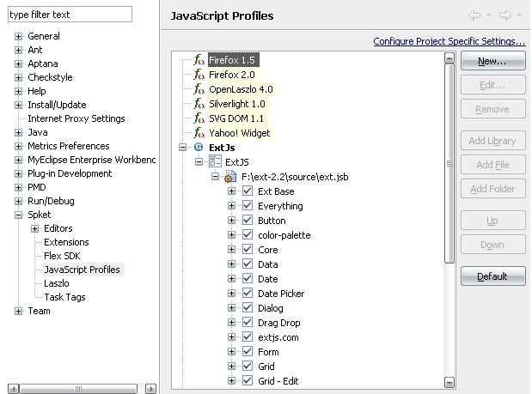Uncheck the Core checkbox
532x394 pixels.
248,249
